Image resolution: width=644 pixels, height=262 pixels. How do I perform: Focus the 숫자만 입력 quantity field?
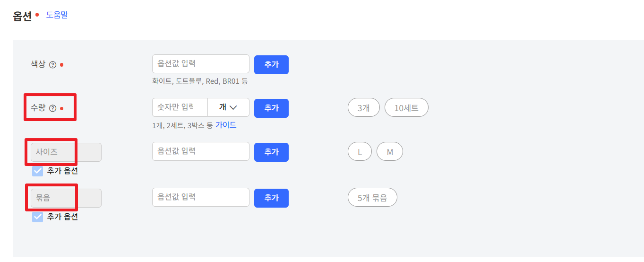pyautogui.click(x=180, y=107)
